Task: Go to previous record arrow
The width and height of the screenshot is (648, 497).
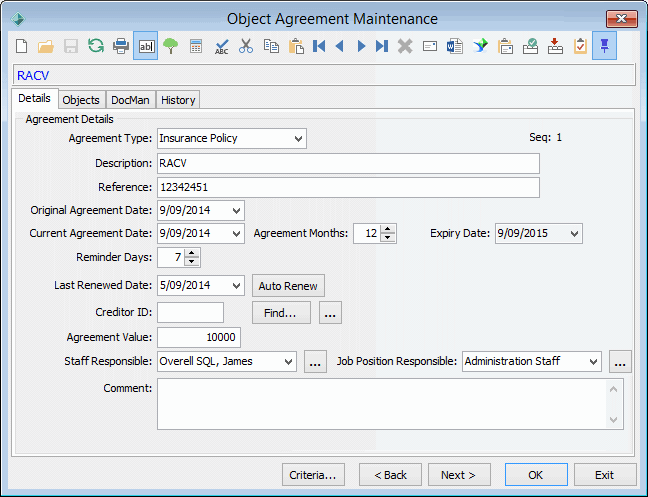Action: click(x=340, y=46)
